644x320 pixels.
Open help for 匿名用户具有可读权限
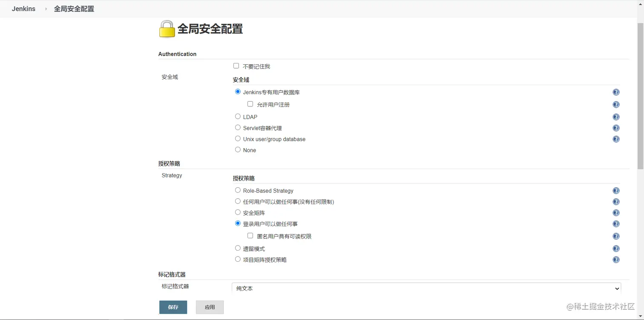[x=616, y=236]
